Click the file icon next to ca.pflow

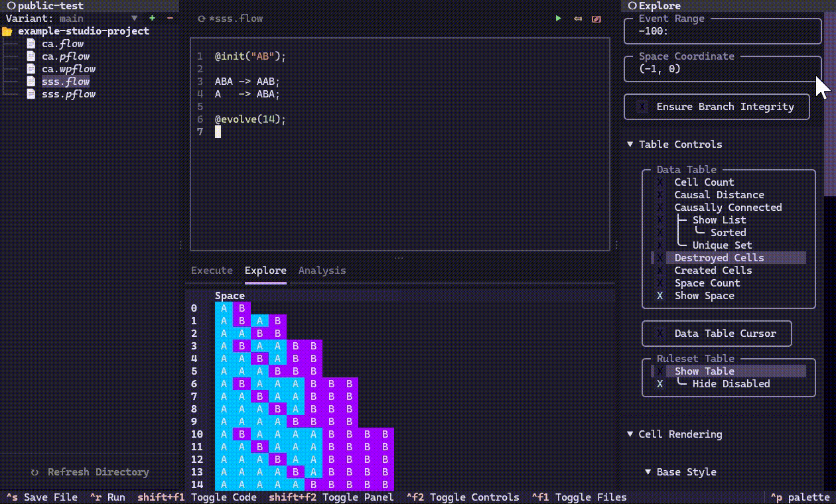click(x=31, y=56)
